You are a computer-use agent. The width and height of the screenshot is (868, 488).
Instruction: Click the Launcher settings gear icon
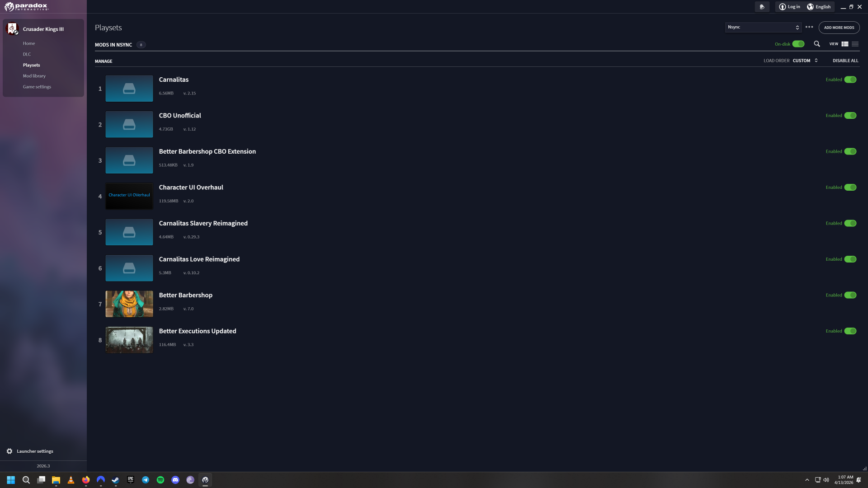pos(9,451)
